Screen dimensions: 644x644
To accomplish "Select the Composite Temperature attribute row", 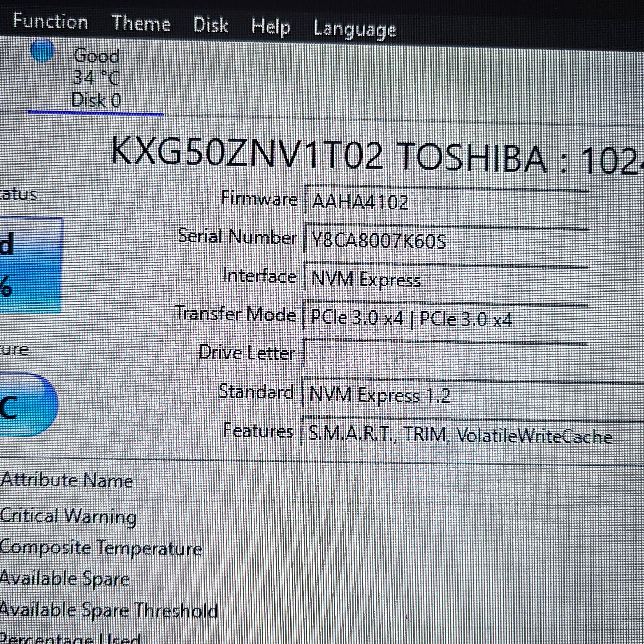I will coord(101,548).
